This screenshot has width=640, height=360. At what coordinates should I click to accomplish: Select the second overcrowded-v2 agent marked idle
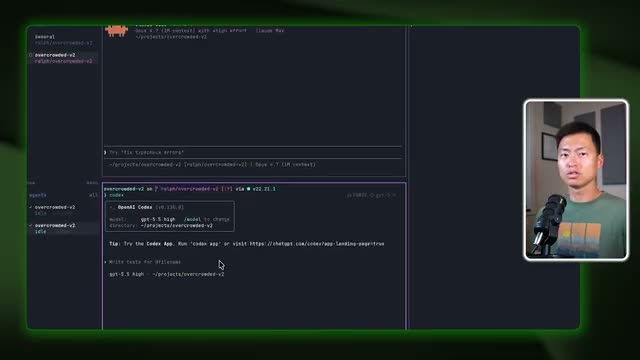point(63,228)
